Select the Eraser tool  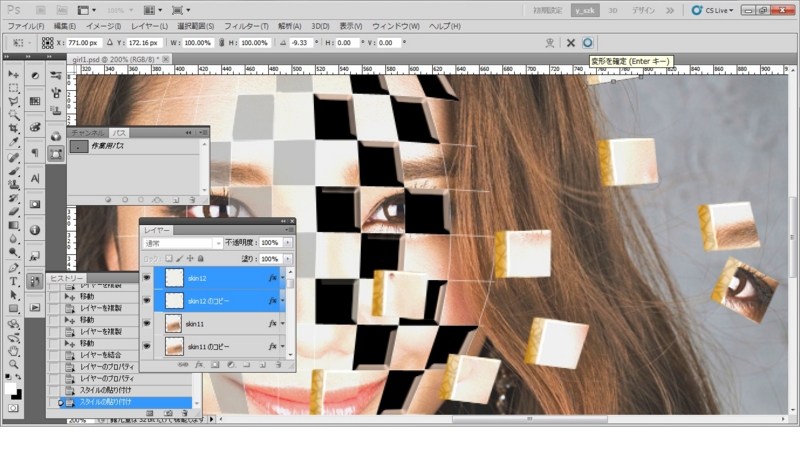point(13,211)
